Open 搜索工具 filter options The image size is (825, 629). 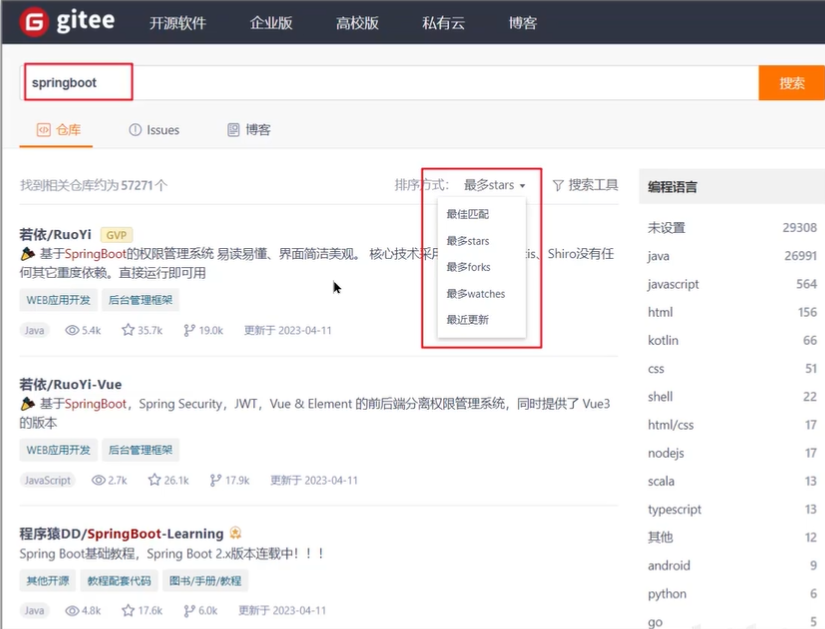pyautogui.click(x=585, y=185)
